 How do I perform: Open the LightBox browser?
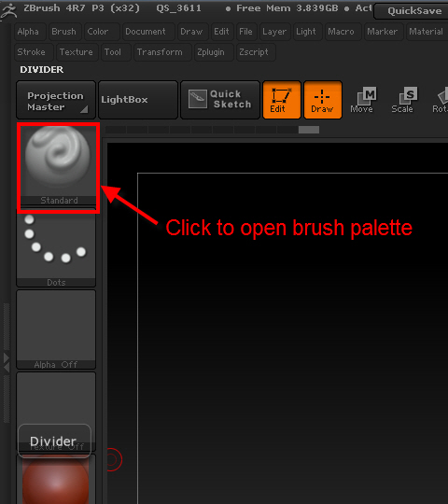point(138,100)
